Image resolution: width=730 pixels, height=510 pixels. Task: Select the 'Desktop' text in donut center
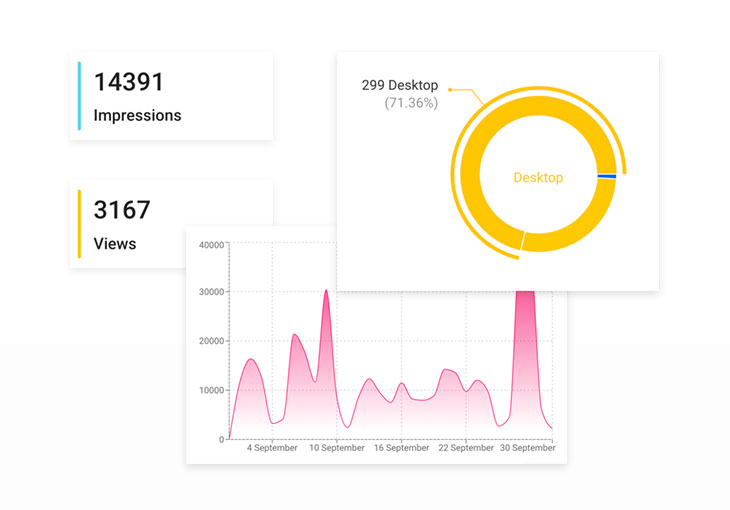[538, 178]
